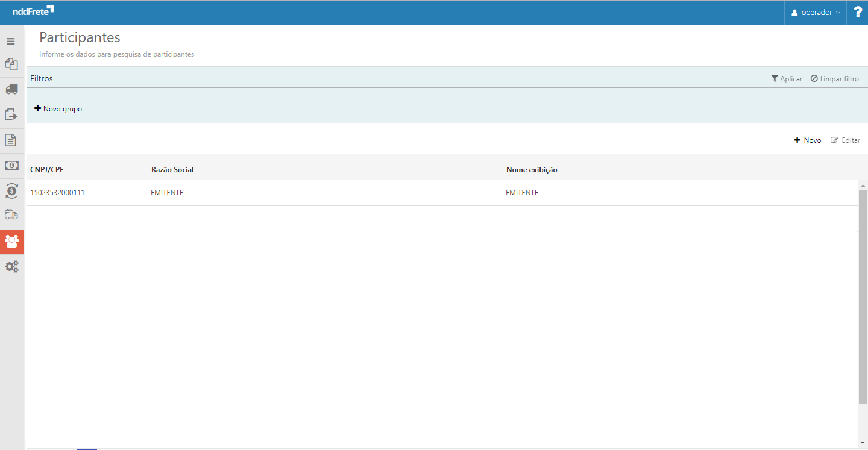Click the nddFrete logo
This screenshot has width=868, height=450.
tap(34, 10)
